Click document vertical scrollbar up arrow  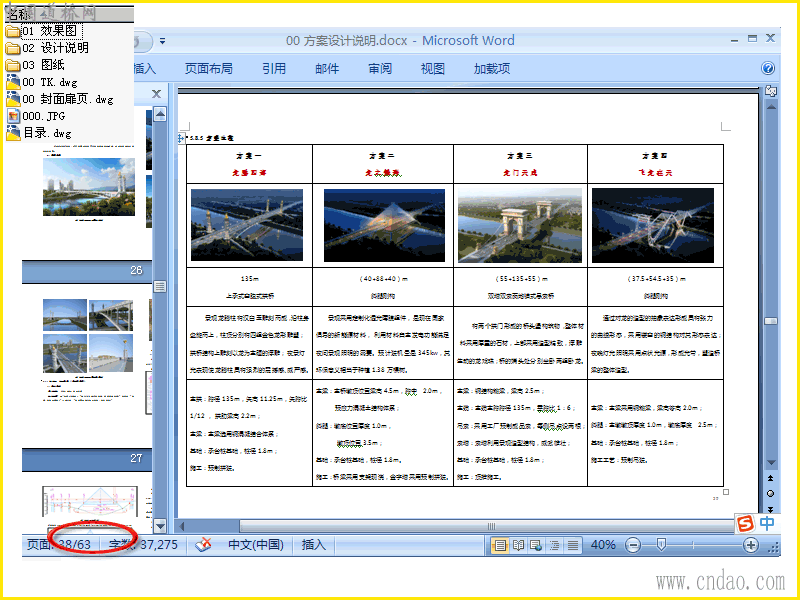(771, 107)
